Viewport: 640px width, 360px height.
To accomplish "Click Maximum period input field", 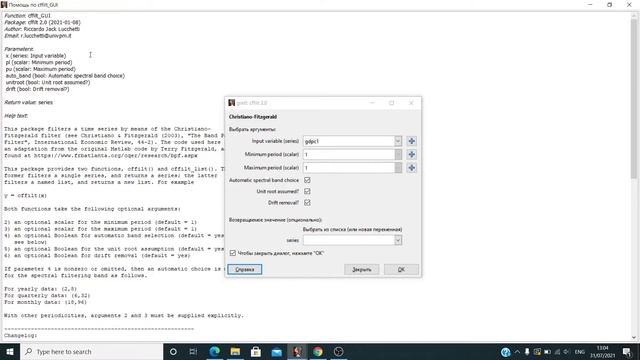I will coord(349,168).
